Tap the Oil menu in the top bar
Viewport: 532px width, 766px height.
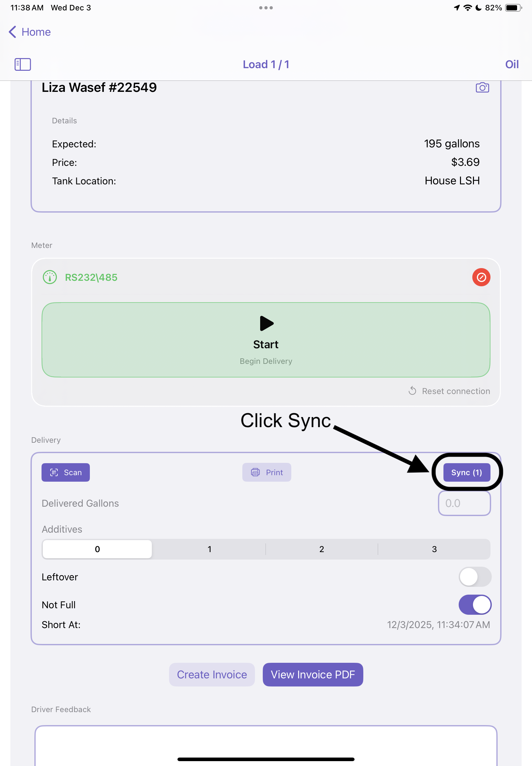click(x=512, y=64)
